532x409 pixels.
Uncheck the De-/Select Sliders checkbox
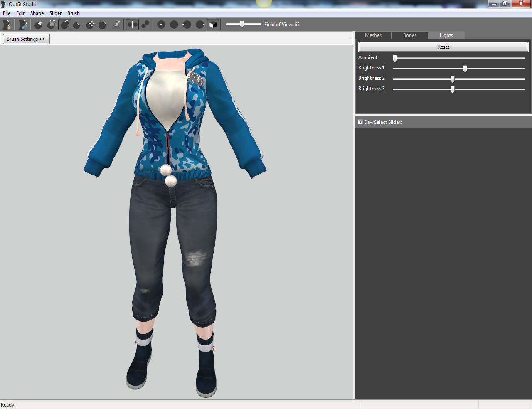[360, 122]
